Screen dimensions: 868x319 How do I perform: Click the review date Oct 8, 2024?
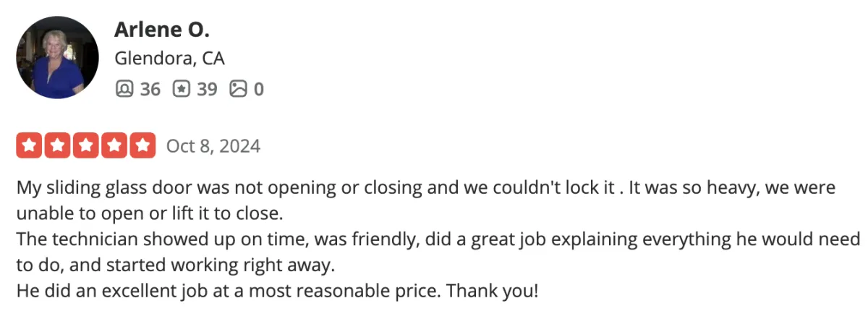click(x=213, y=146)
